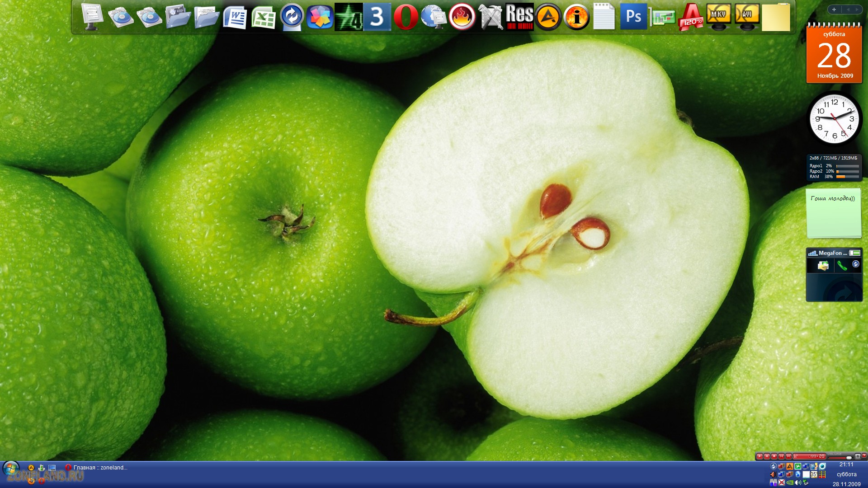
Task: Open the safely remove hardware tray icon
Action: click(806, 483)
